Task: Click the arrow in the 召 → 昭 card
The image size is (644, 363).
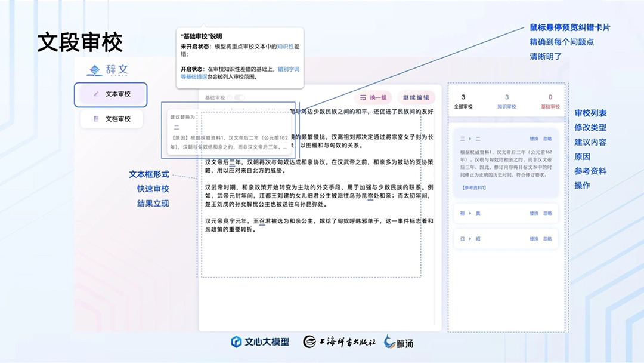Action: pos(469,239)
